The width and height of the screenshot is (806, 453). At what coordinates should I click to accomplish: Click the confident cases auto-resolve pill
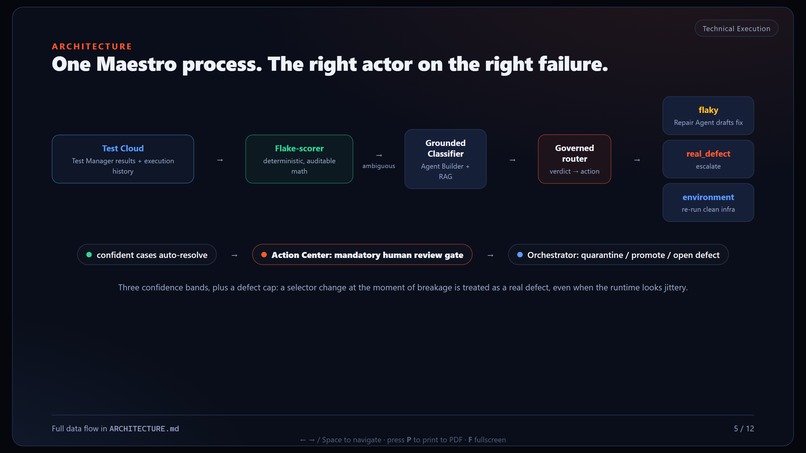pyautogui.click(x=146, y=255)
